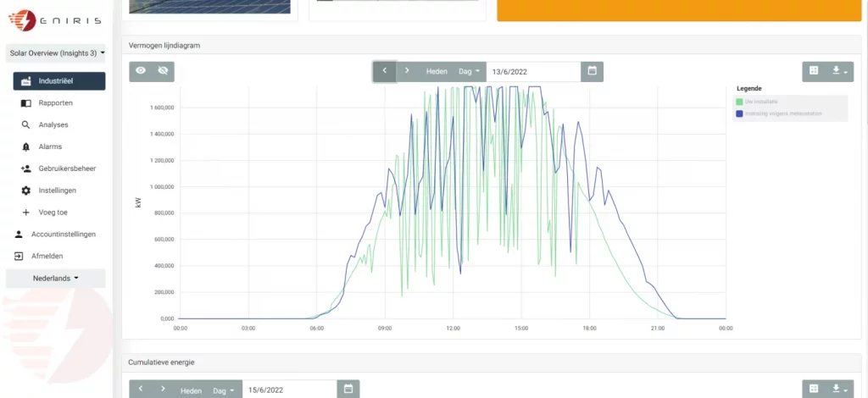Go to previous day in Vermogen lijndiagram
Screen dimensions: 868x398
tap(385, 71)
